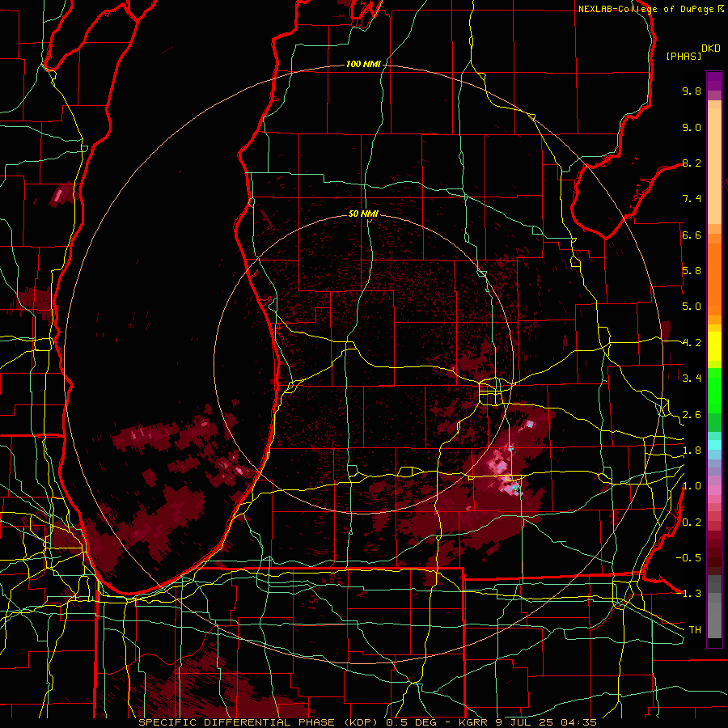The height and width of the screenshot is (728, 728).
Task: Select the 0.2 scale value
Action: 692,523
